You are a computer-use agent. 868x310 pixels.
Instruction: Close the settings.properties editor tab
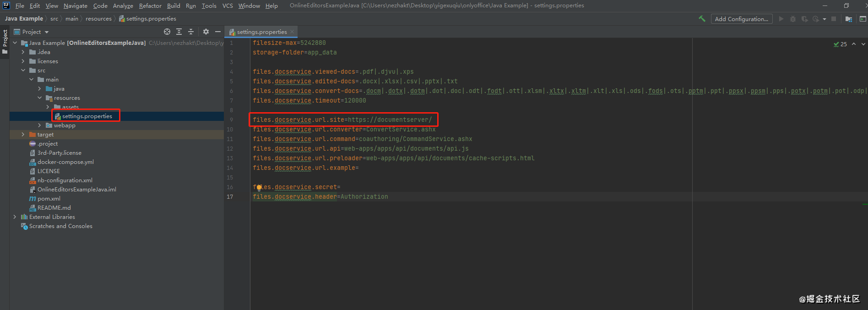pos(292,32)
